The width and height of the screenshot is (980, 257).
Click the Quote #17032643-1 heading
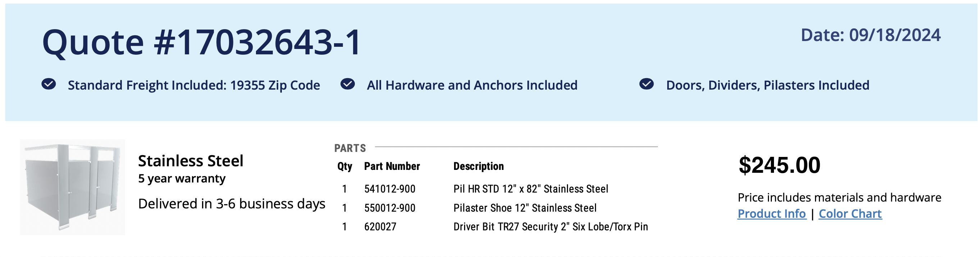(201, 42)
